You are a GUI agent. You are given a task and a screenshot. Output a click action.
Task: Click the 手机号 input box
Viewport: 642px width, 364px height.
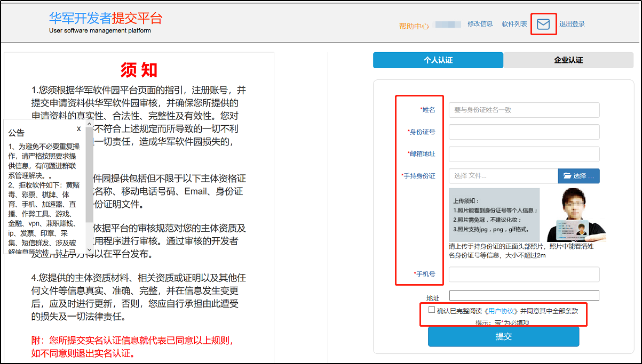point(524,274)
